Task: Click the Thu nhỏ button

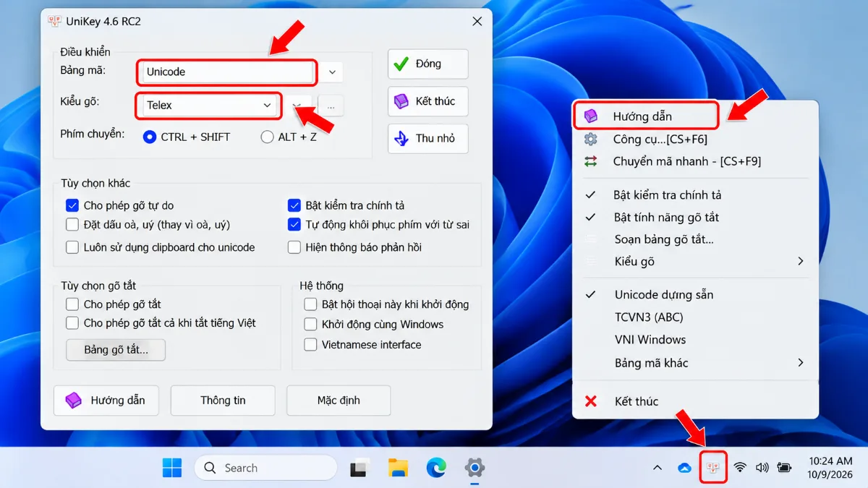Action: pyautogui.click(x=427, y=138)
